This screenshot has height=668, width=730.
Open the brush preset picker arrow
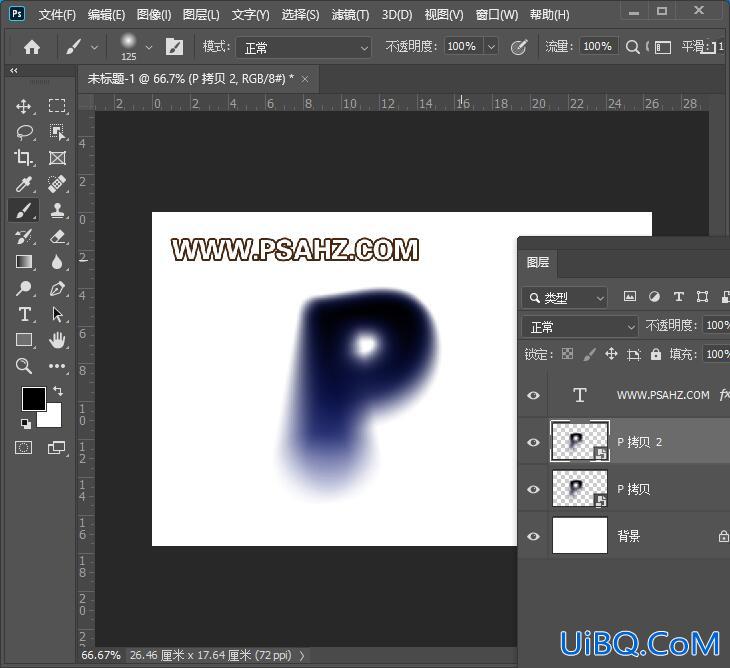[x=149, y=47]
